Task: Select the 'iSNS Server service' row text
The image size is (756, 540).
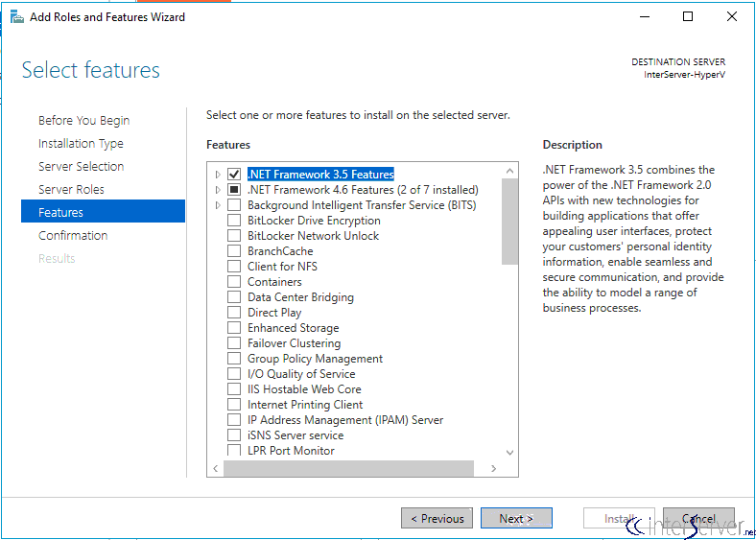Action: 295,435
